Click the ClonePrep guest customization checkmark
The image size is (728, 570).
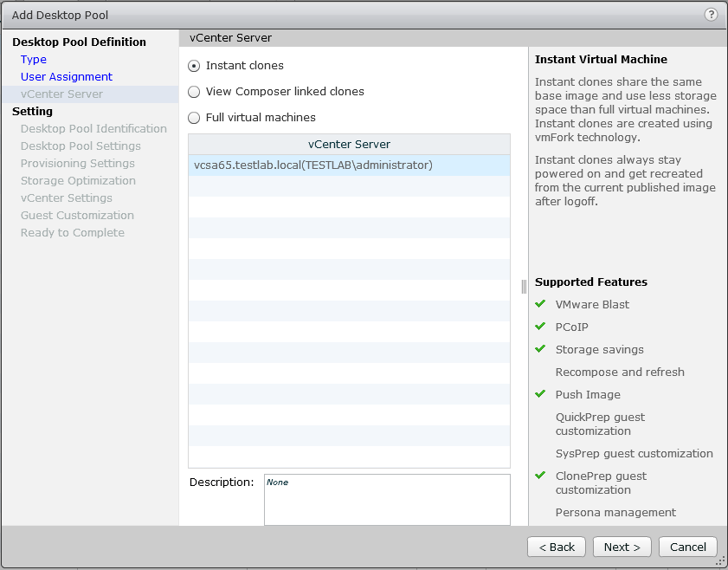540,476
